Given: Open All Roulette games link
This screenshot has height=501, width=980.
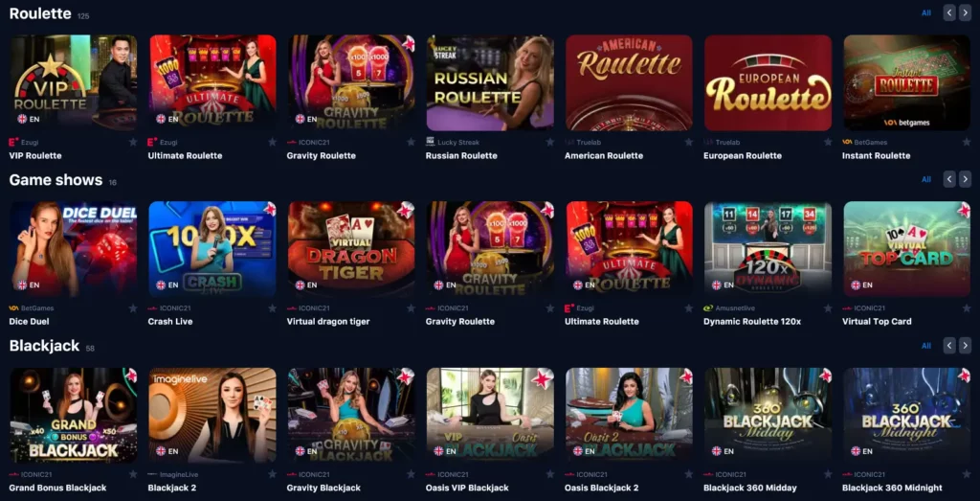Looking at the screenshot, I should pyautogui.click(x=926, y=13).
